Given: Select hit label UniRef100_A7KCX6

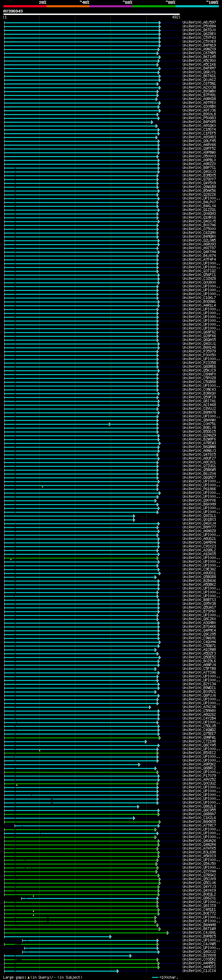Looking at the screenshot, I should (199, 707).
